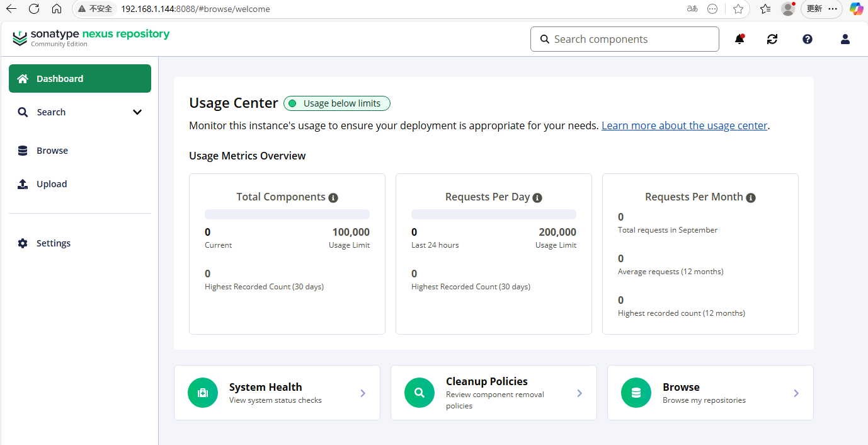
Task: Open the Copilot icon in browser toolbar
Action: tap(856, 9)
